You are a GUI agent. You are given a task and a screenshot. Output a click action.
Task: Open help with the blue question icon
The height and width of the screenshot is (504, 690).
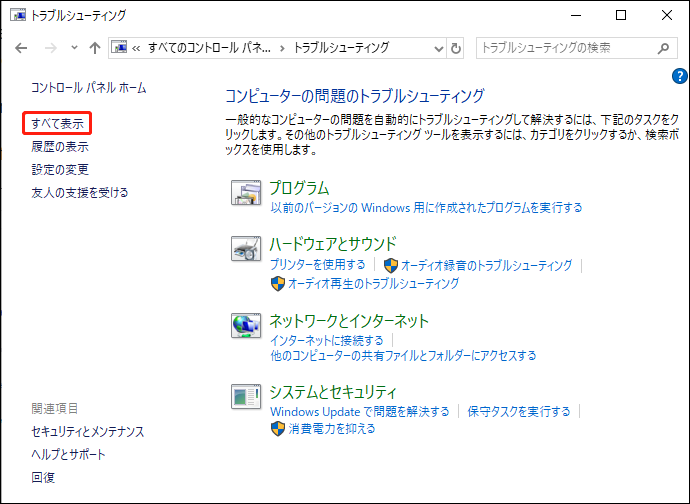679,76
